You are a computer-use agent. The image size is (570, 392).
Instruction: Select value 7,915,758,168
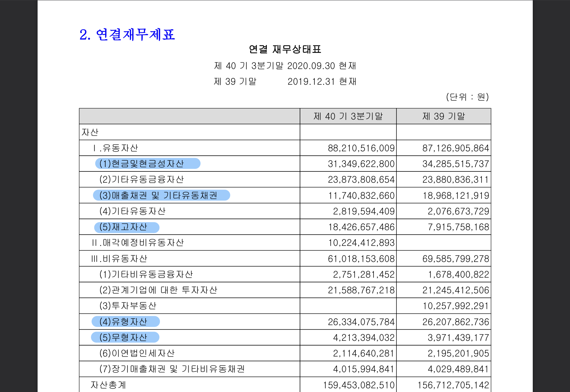459,227
